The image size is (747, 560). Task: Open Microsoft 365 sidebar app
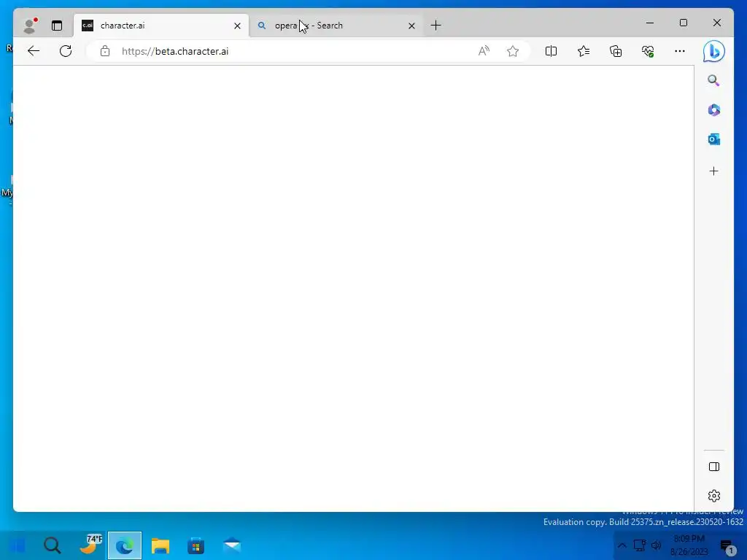(713, 110)
